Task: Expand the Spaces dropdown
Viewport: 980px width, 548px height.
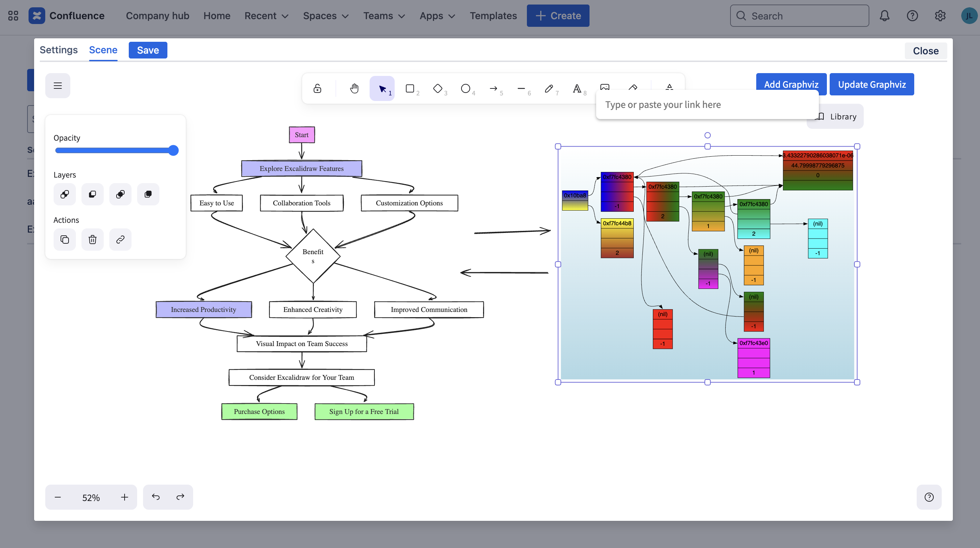Action: 326,16
